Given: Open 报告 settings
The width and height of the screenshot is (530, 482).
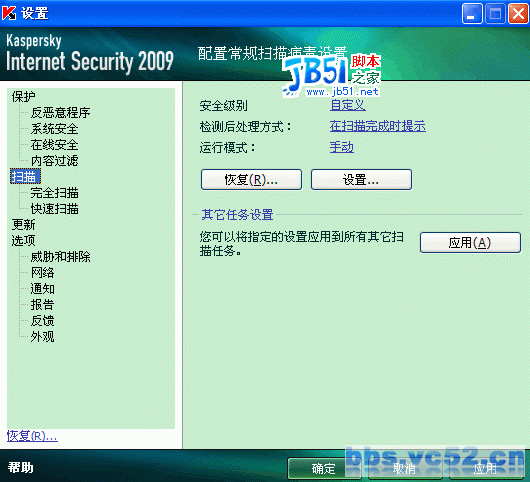Looking at the screenshot, I should coord(42,305).
